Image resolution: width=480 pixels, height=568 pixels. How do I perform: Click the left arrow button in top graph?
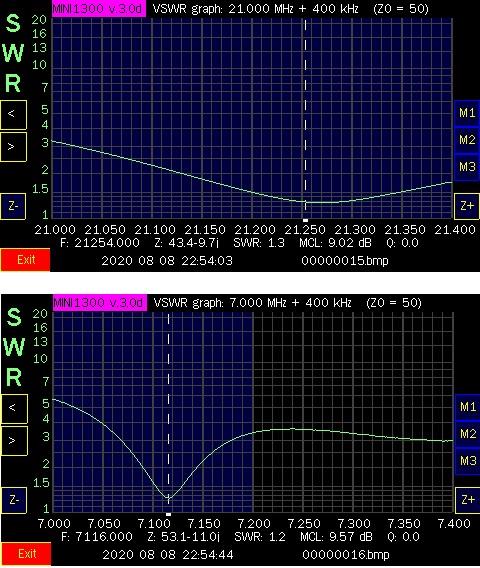pyautogui.click(x=13, y=115)
